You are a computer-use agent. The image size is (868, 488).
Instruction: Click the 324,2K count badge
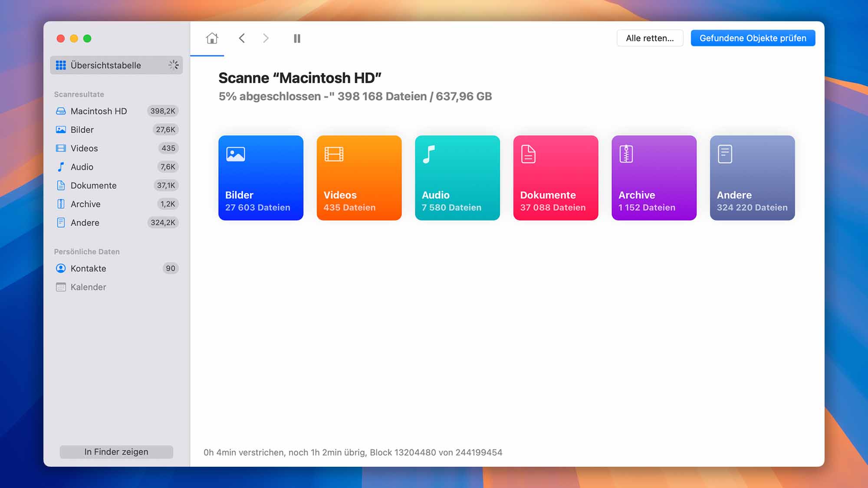click(163, 223)
